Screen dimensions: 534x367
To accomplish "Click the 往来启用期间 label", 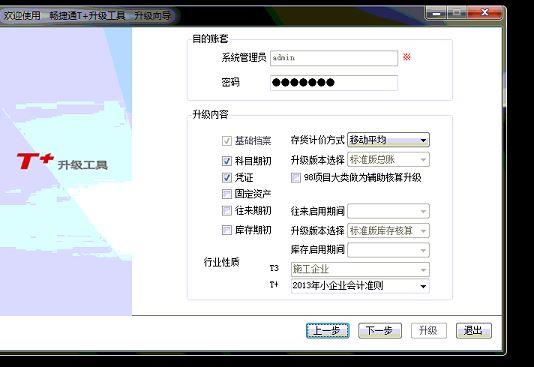I will point(317,211).
